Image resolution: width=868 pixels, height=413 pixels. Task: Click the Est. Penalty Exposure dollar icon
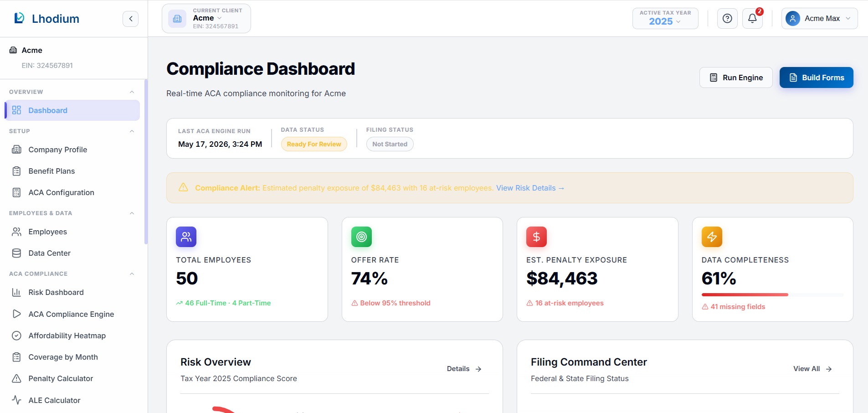click(x=536, y=237)
